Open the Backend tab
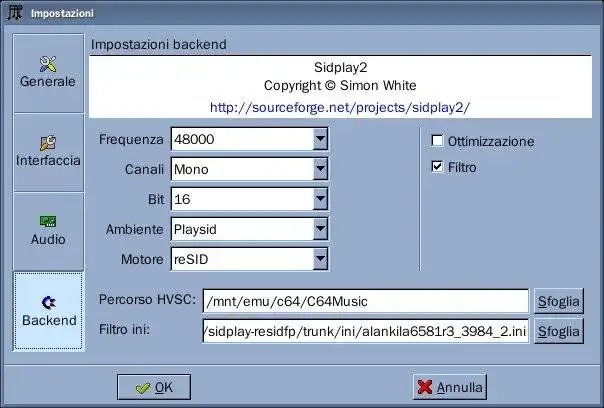The image size is (604, 408). 48,311
